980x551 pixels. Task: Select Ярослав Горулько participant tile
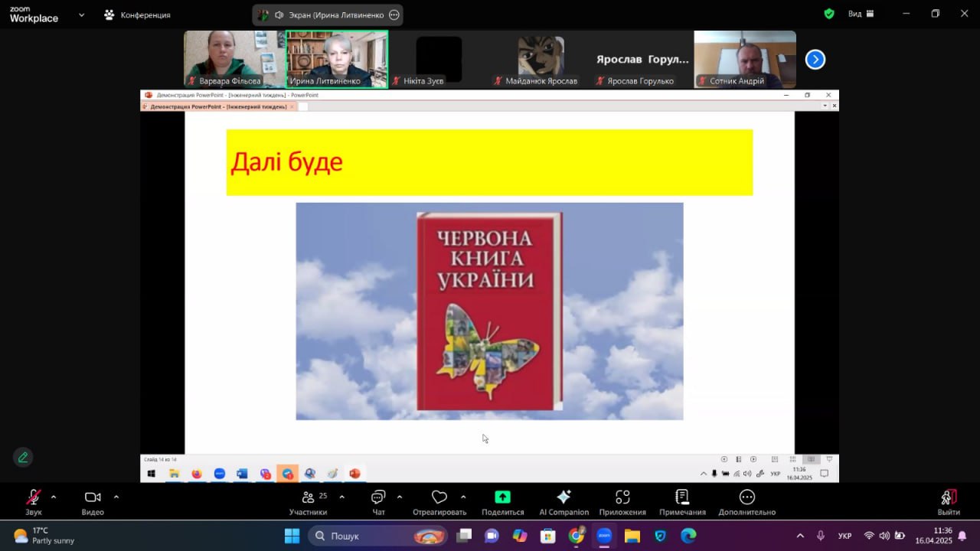pyautogui.click(x=642, y=59)
